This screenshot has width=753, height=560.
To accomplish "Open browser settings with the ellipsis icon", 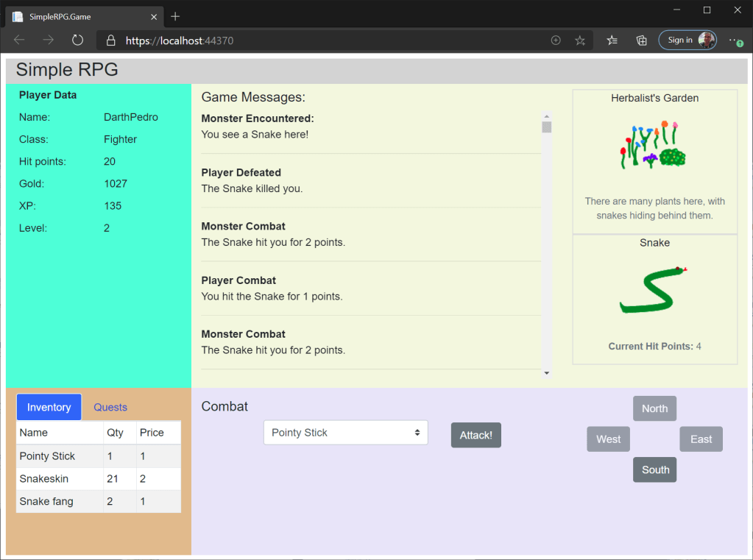I will pyautogui.click(x=734, y=40).
